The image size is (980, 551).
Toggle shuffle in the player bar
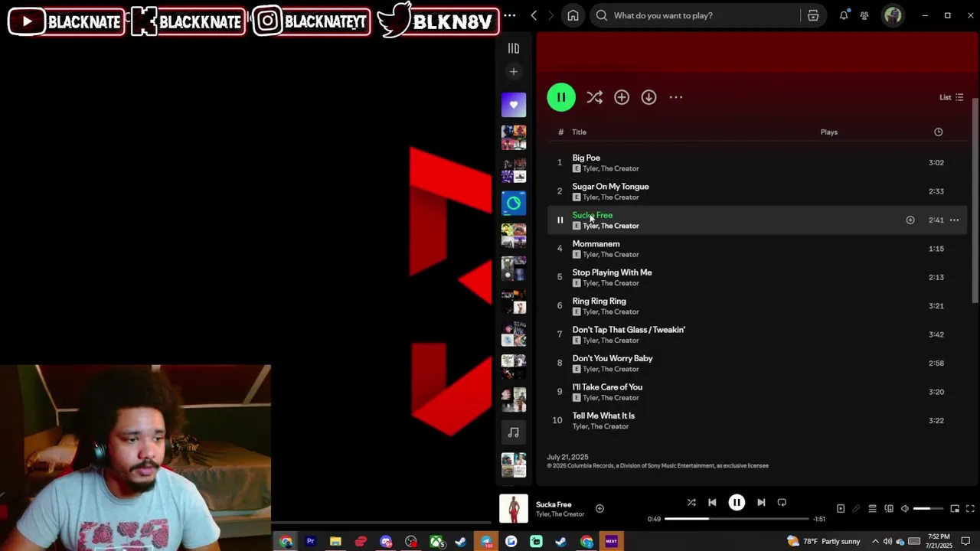[x=691, y=503]
